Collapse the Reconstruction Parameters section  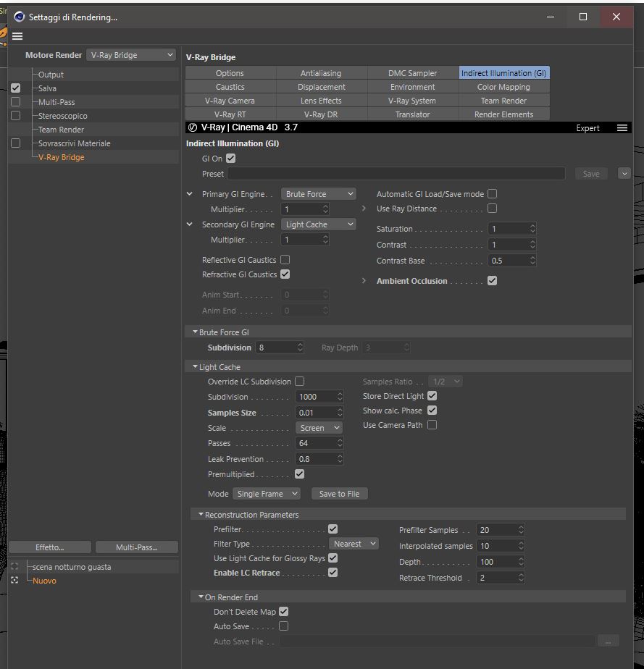(x=201, y=515)
